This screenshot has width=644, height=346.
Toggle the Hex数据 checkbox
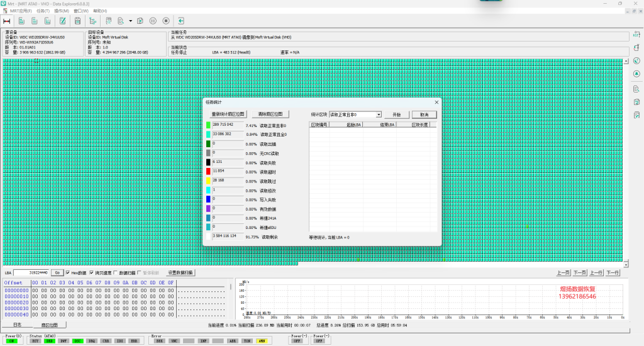68,273
